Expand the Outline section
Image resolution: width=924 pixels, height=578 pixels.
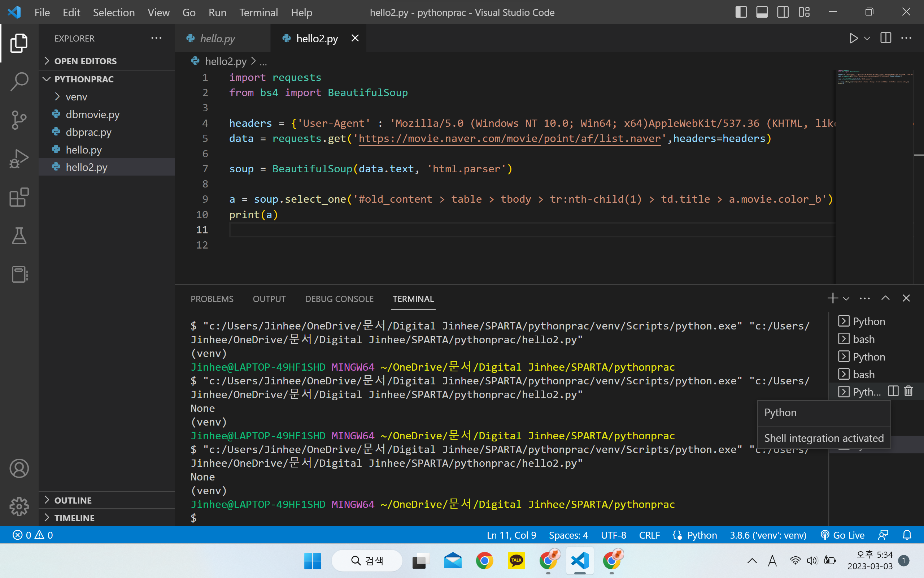point(106,500)
